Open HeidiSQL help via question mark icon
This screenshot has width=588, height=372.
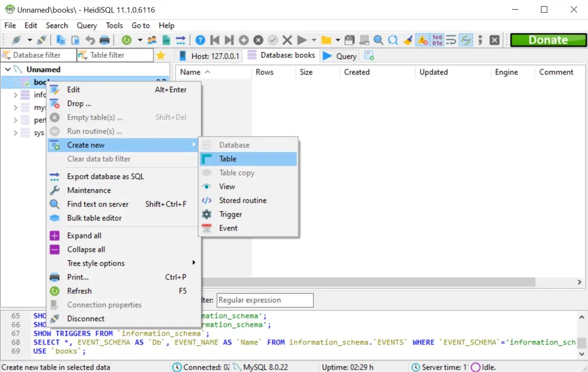coord(200,40)
